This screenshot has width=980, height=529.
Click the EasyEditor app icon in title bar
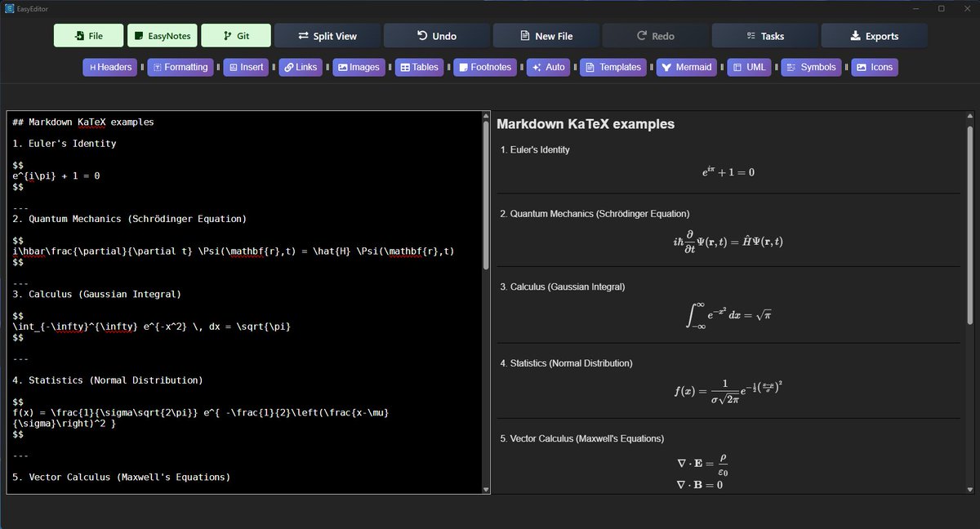pos(9,8)
